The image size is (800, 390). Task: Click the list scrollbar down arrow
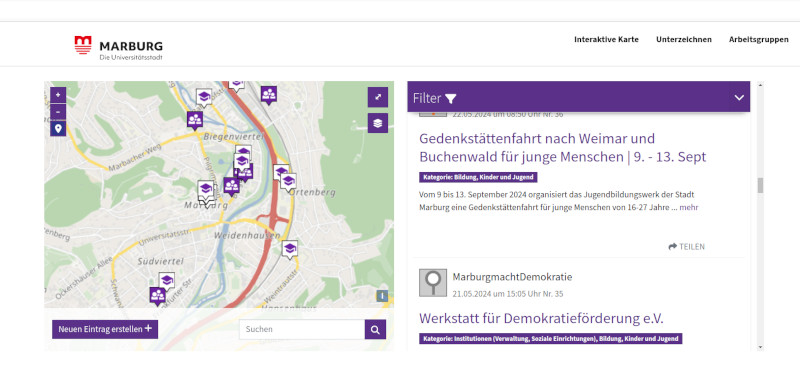point(760,347)
